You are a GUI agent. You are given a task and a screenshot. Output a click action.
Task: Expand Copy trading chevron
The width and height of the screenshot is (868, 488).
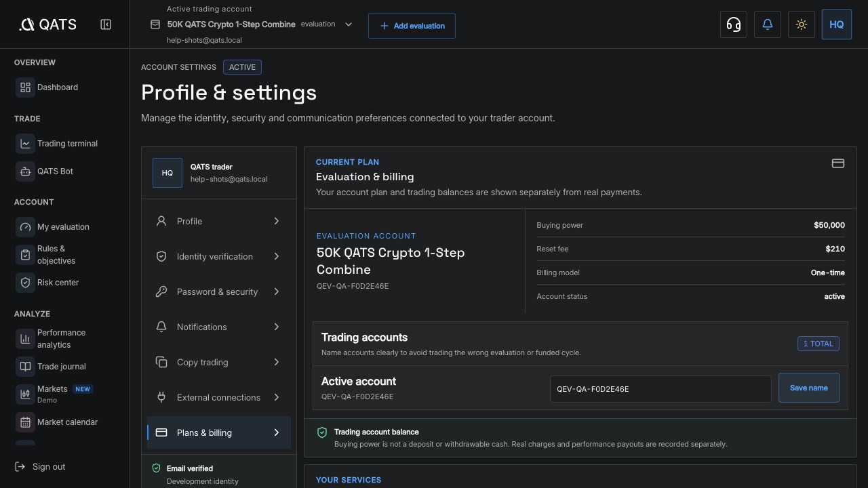click(277, 362)
